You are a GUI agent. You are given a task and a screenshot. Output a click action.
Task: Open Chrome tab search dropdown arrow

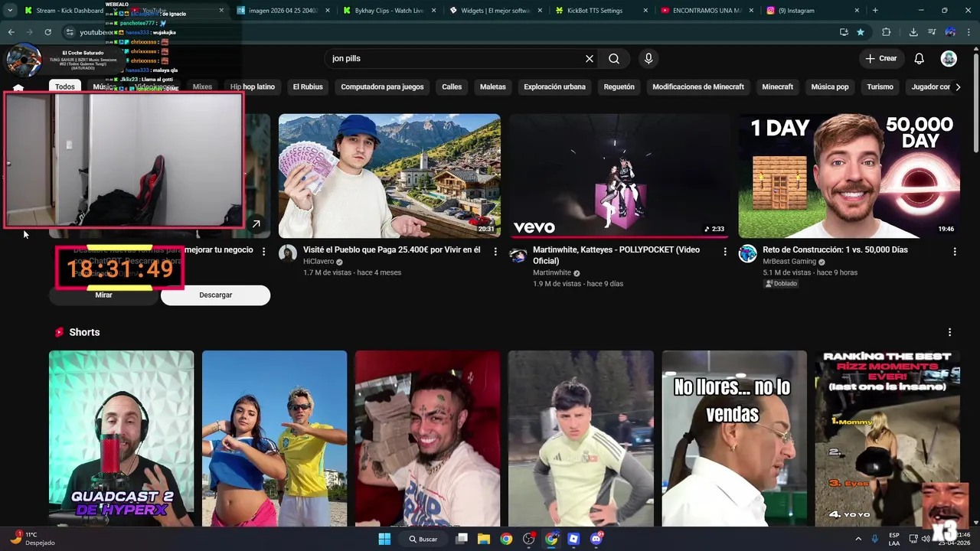[x=10, y=11]
